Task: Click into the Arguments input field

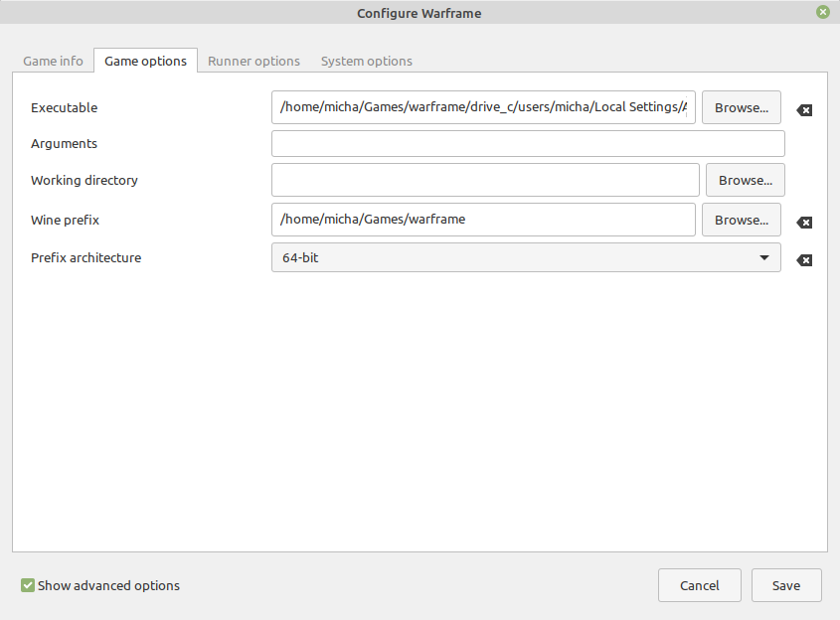Action: pyautogui.click(x=528, y=143)
